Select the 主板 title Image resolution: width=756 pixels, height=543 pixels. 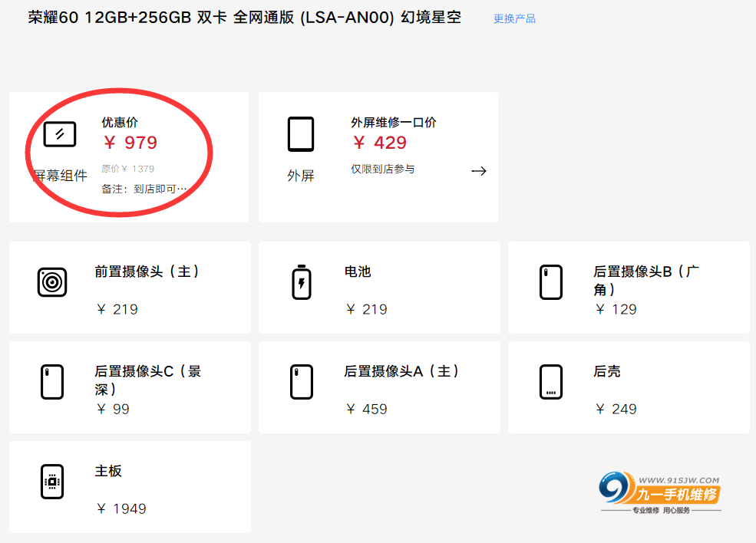[x=108, y=471]
